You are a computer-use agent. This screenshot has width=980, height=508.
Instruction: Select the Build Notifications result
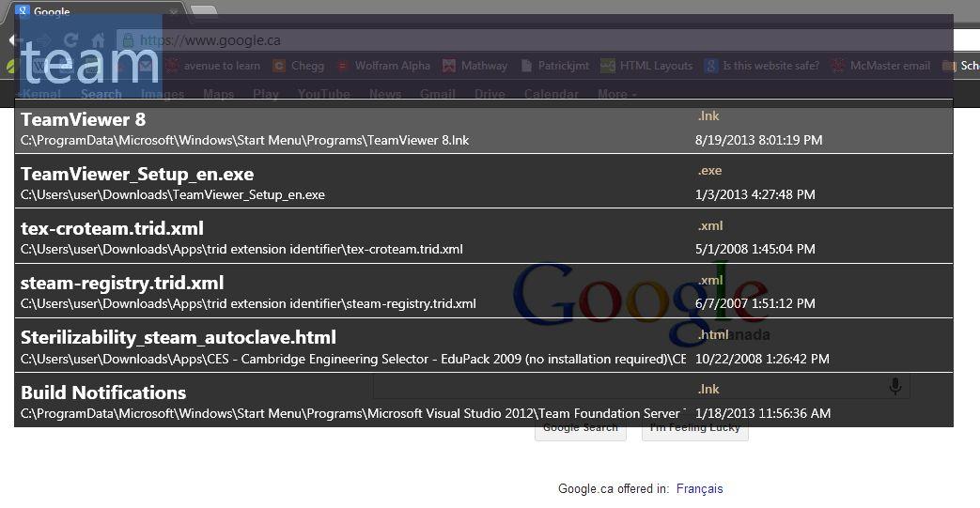(484, 401)
